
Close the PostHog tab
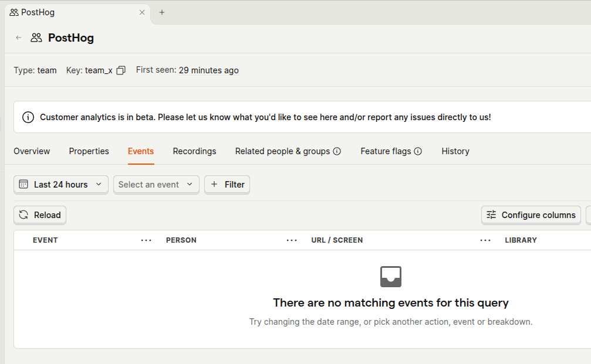point(142,12)
